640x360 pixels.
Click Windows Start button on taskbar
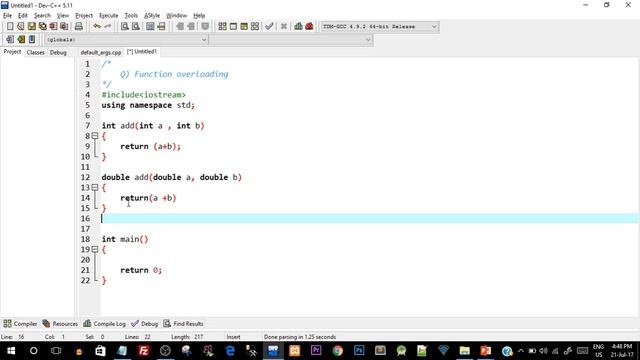click(11, 351)
